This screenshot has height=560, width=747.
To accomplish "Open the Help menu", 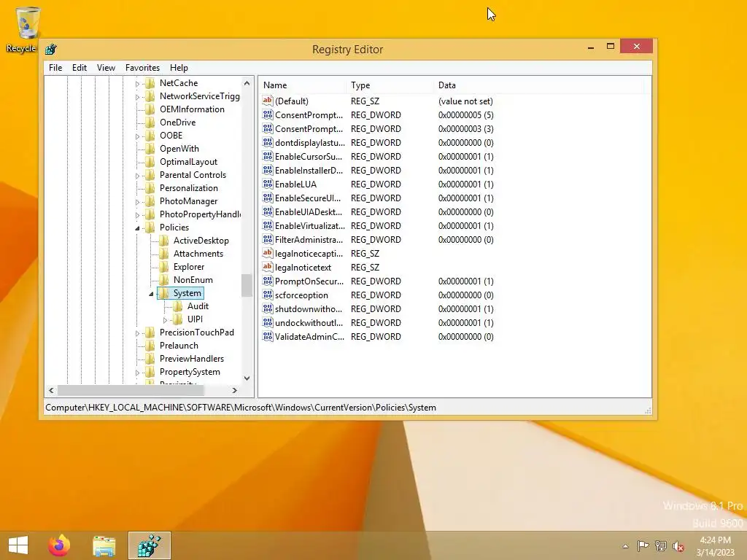I will 179,68.
